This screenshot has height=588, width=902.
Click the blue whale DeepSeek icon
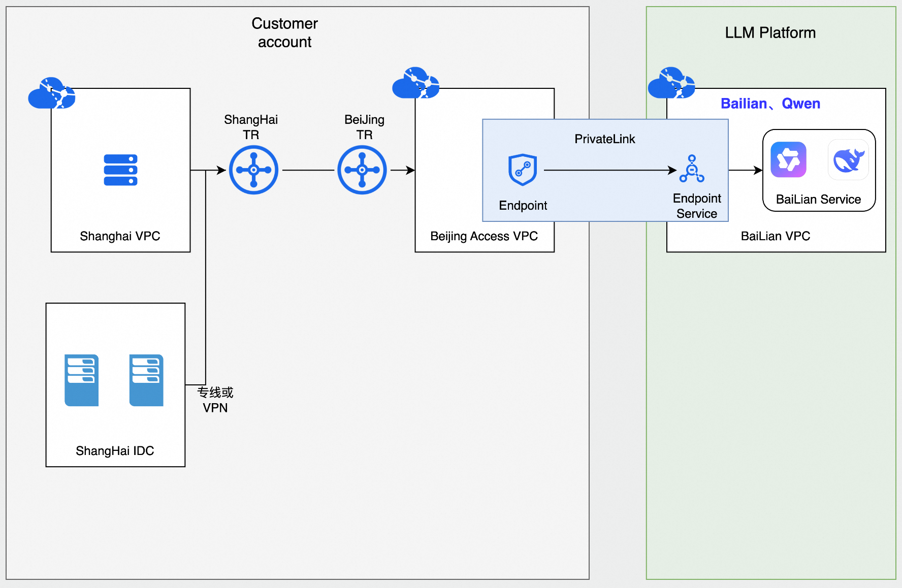pyautogui.click(x=848, y=159)
